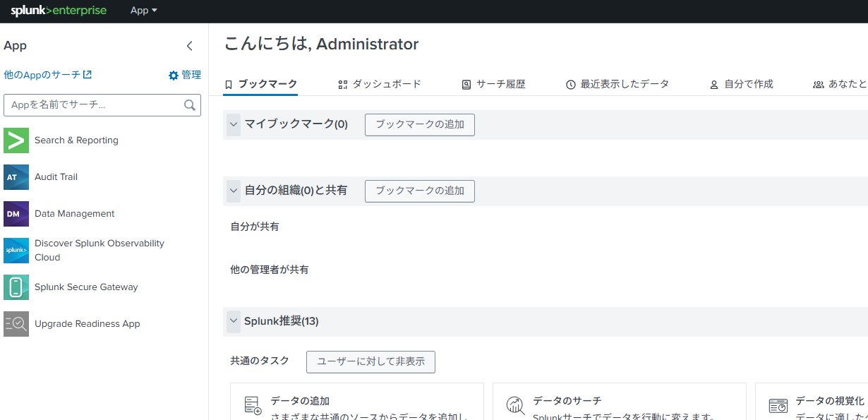Click the ユーザーに対して非表示 button

370,361
